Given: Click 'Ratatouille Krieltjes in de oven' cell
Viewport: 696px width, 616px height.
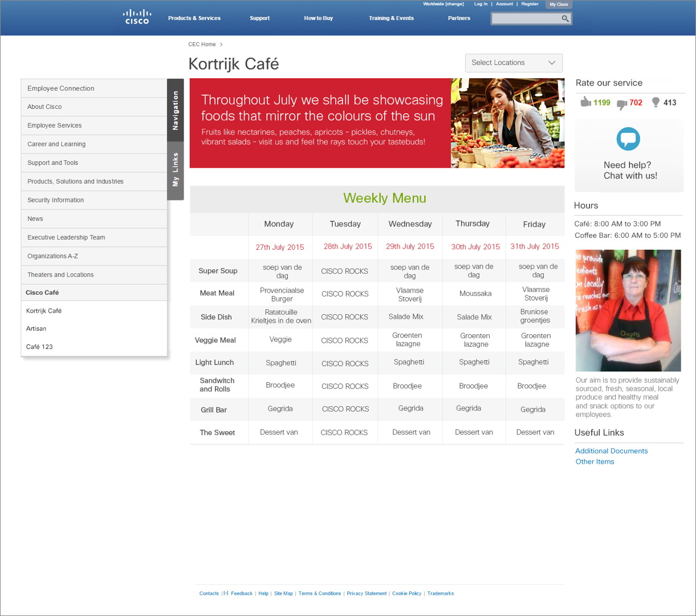Looking at the screenshot, I should point(281,317).
